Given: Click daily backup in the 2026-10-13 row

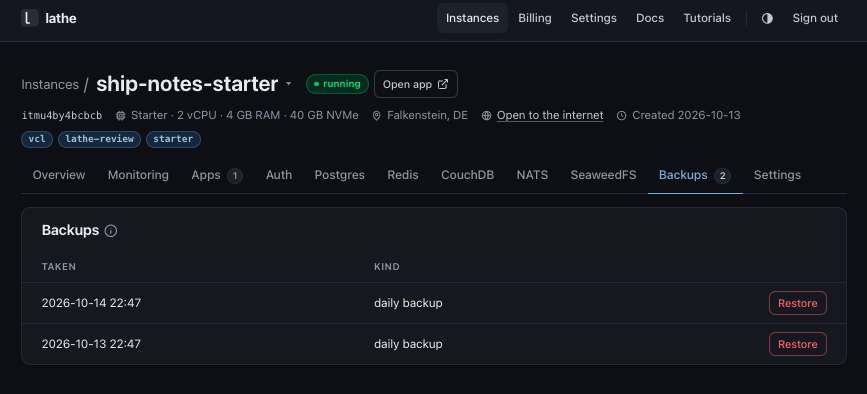Looking at the screenshot, I should point(408,344).
